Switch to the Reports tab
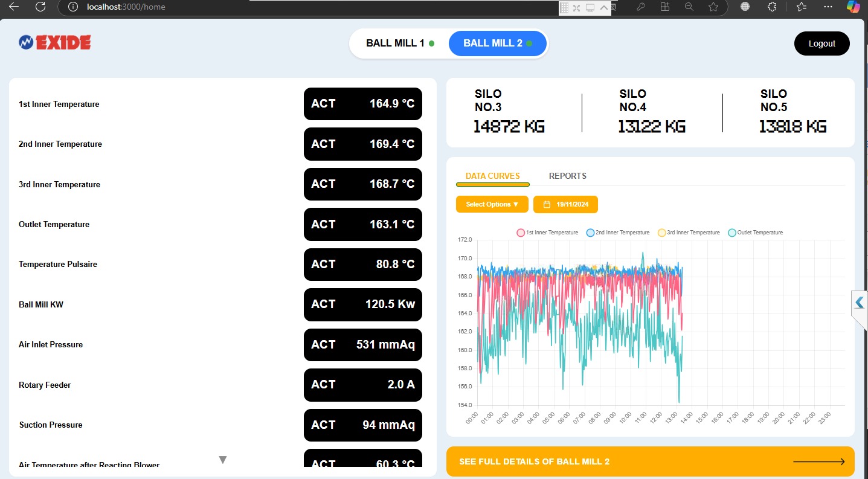This screenshot has width=868, height=479. [567, 176]
